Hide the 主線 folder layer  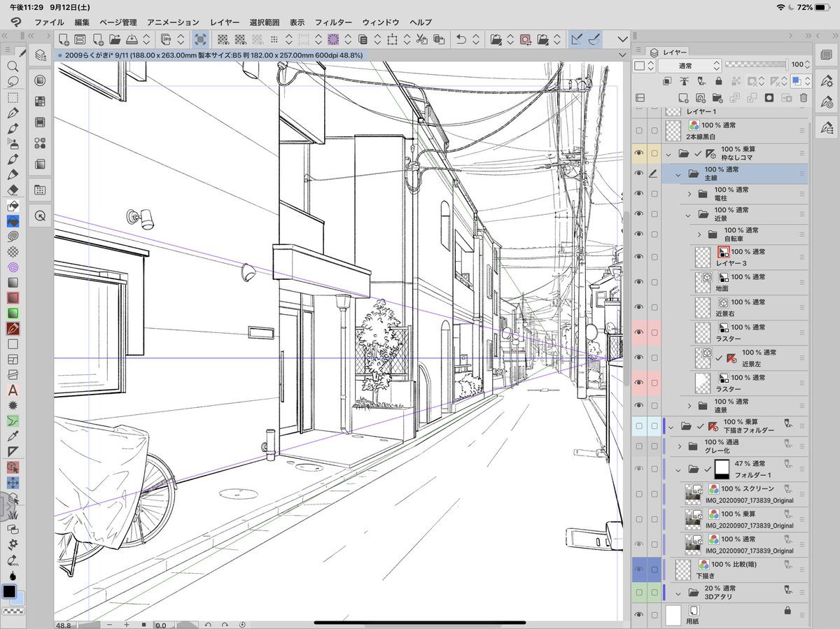[638, 173]
